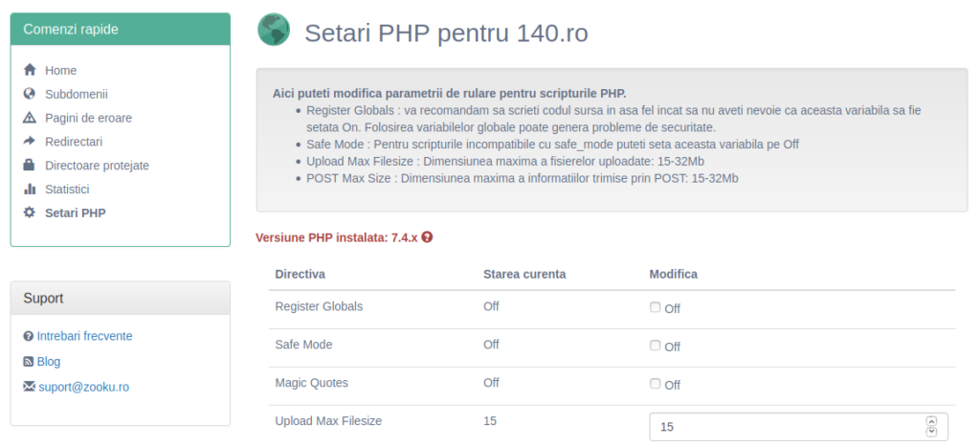Viewport: 980px width, 448px height.
Task: Toggle the Safe Mode checkbox
Action: pos(655,346)
